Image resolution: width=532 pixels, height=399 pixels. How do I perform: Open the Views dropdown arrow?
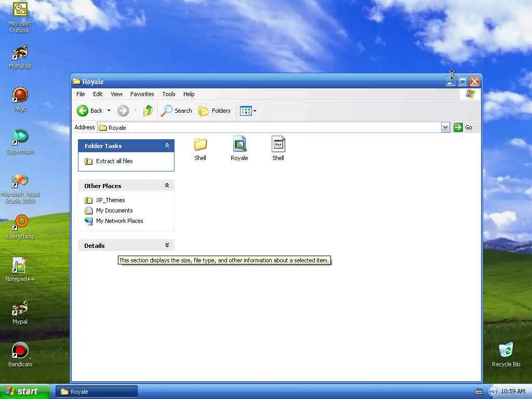point(255,111)
